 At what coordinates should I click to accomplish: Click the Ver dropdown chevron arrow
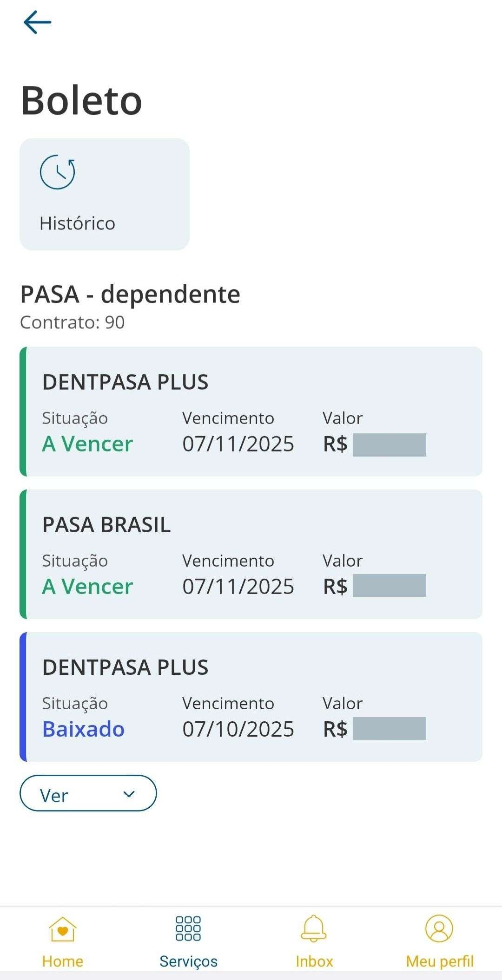pos(129,794)
